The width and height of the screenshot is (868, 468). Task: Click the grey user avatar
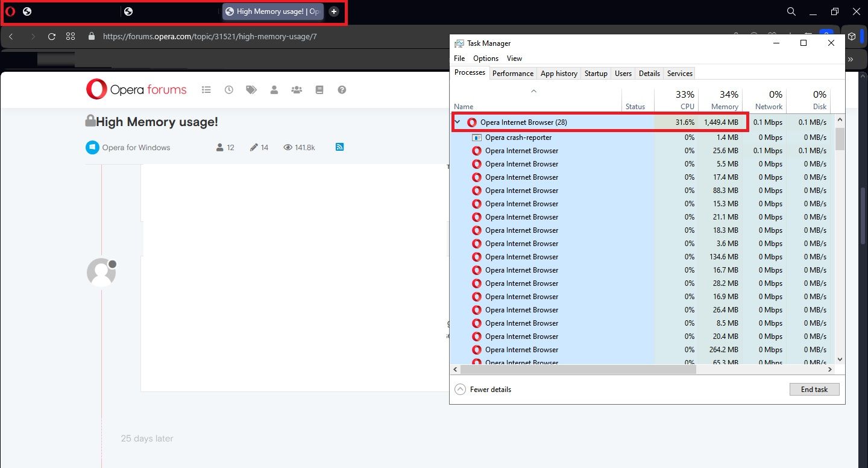101,273
